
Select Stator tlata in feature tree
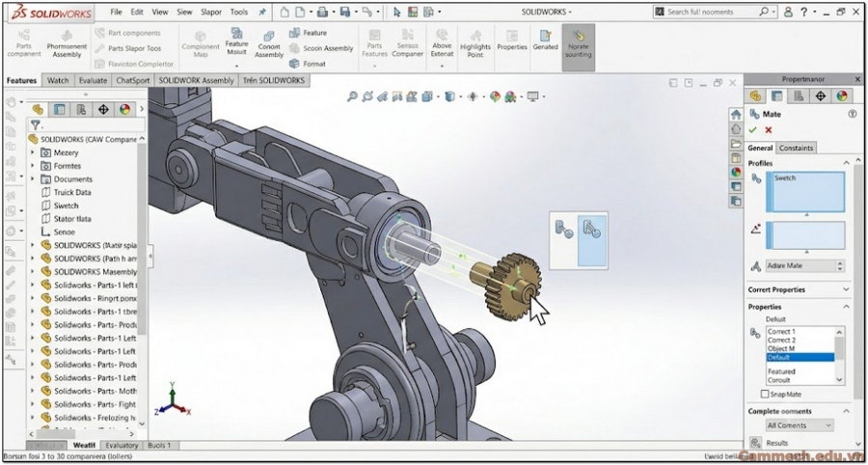(72, 219)
